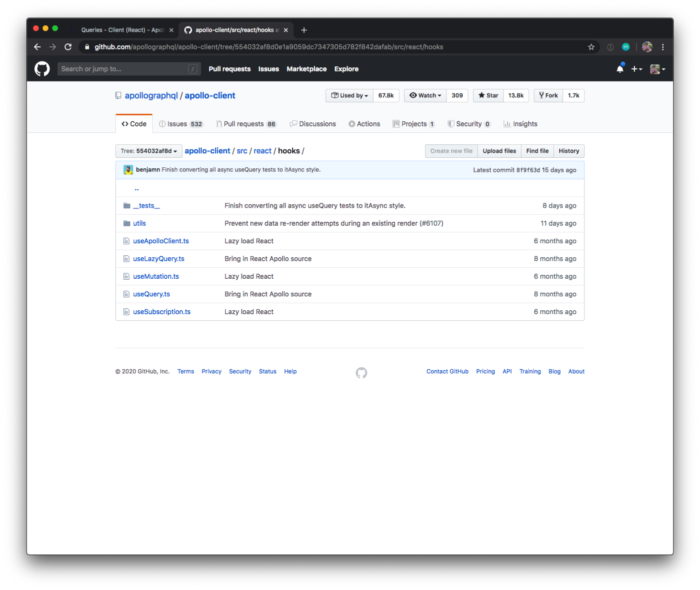Select the repository Issues tab
Viewport: 700px width, 590px height.
click(x=181, y=124)
